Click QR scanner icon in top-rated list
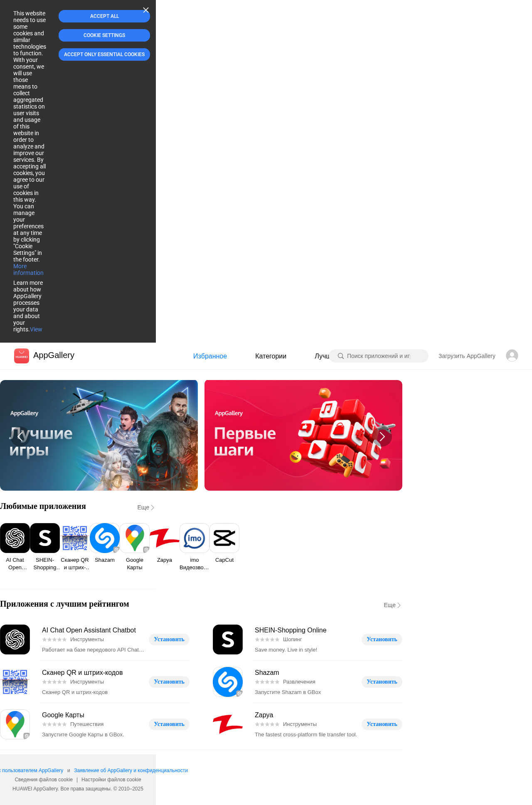Image resolution: width=532 pixels, height=805 pixels. [15, 682]
